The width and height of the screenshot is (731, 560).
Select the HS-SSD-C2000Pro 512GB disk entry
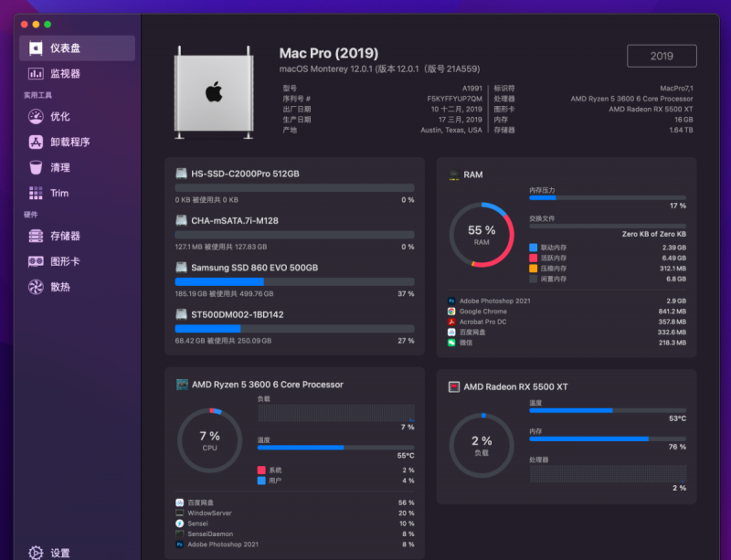click(294, 186)
